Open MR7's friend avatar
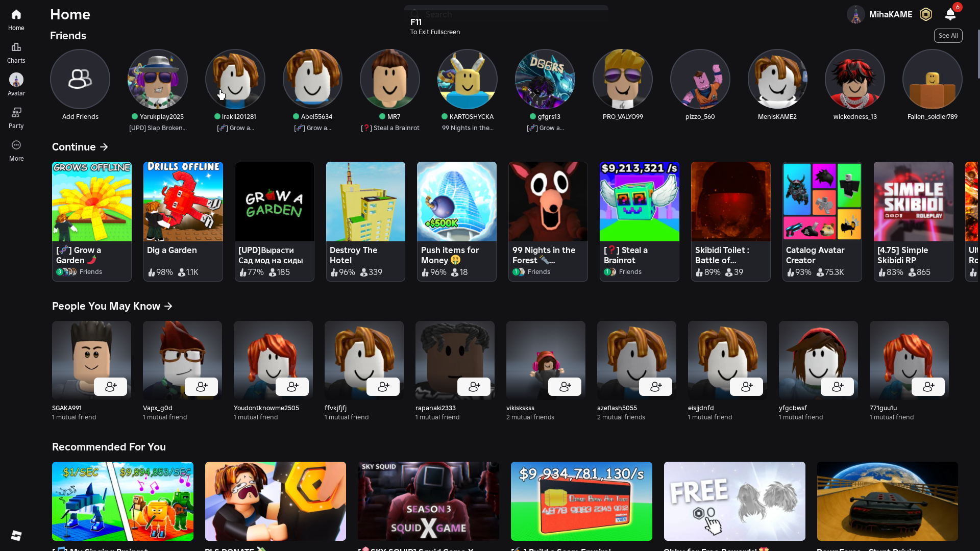 [390, 79]
